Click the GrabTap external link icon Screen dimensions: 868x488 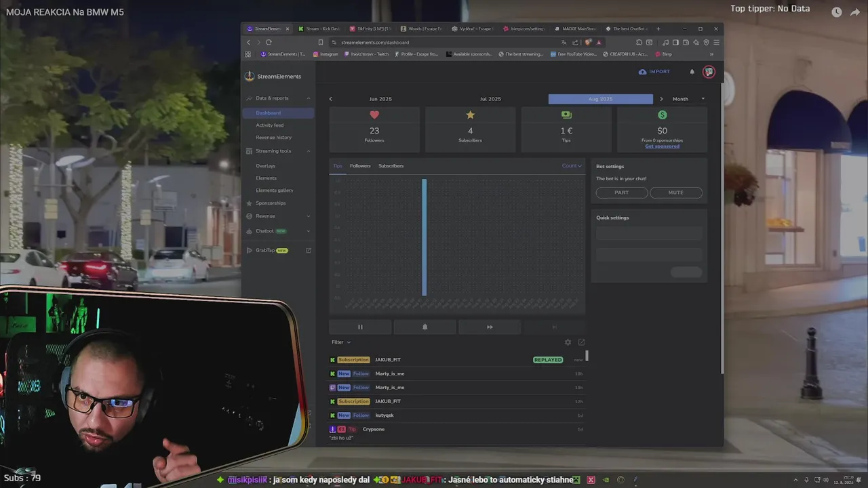pos(309,251)
